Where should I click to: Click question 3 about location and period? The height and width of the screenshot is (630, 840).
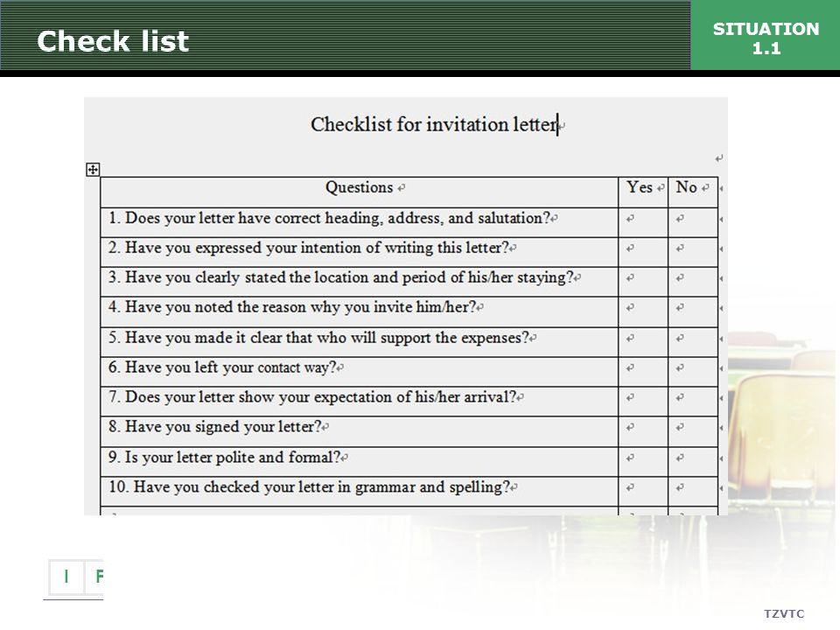click(341, 277)
